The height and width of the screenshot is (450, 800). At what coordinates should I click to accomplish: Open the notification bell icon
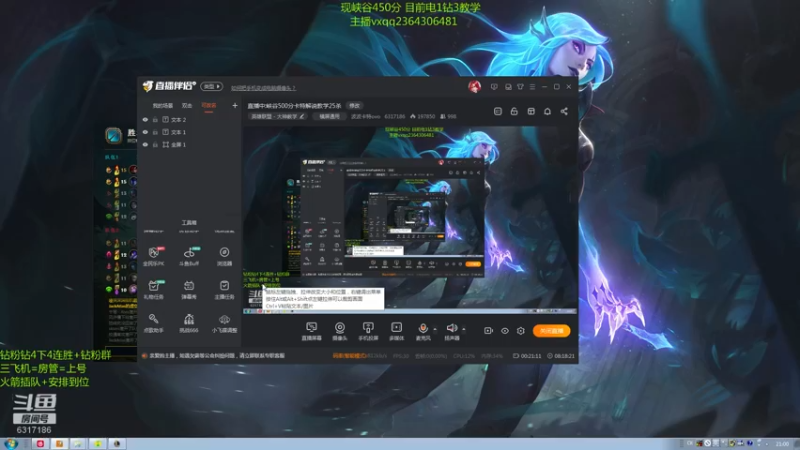click(x=547, y=111)
